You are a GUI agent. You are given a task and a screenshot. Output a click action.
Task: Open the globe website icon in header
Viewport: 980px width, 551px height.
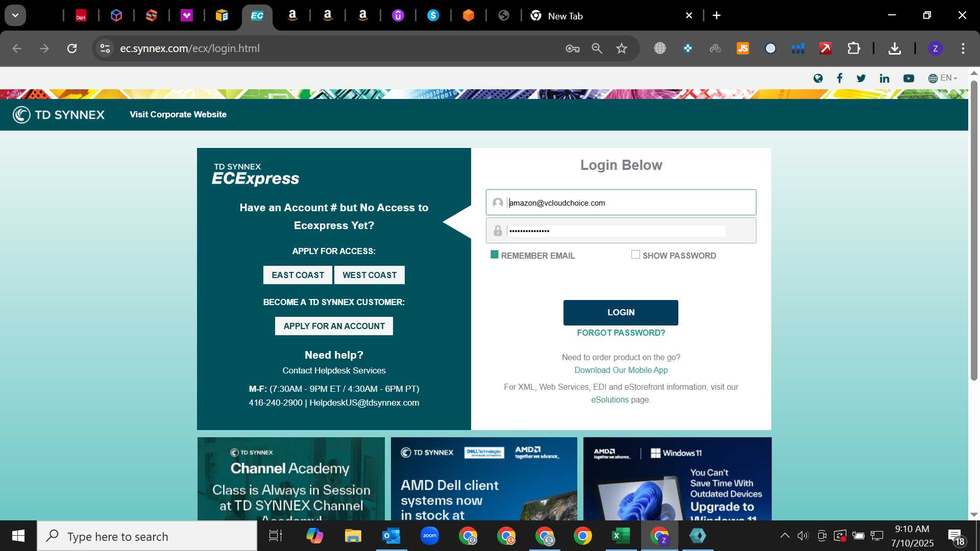[818, 78]
